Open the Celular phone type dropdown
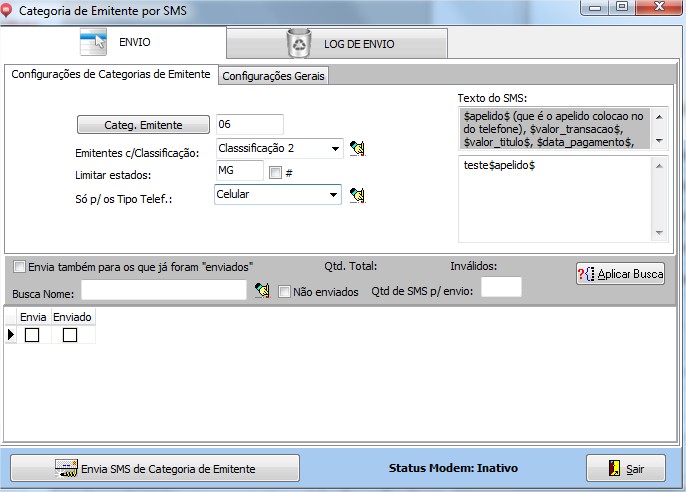 [334, 195]
